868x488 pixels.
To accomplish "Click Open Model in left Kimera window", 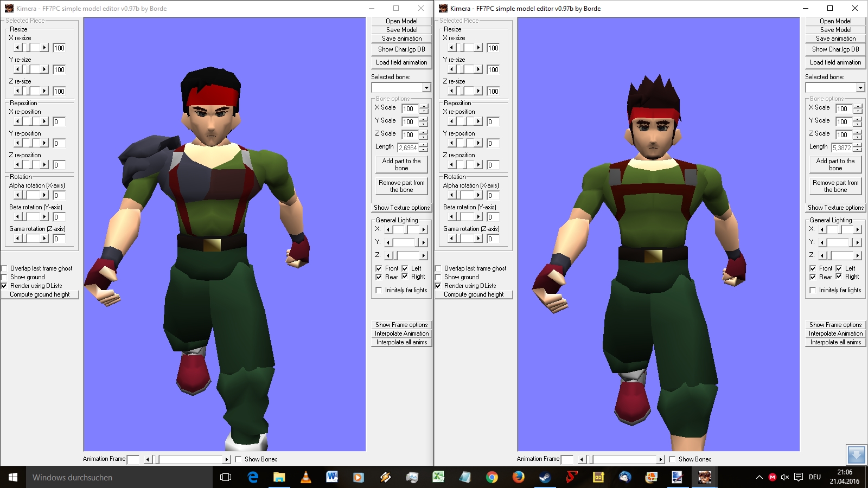I will coord(401,21).
